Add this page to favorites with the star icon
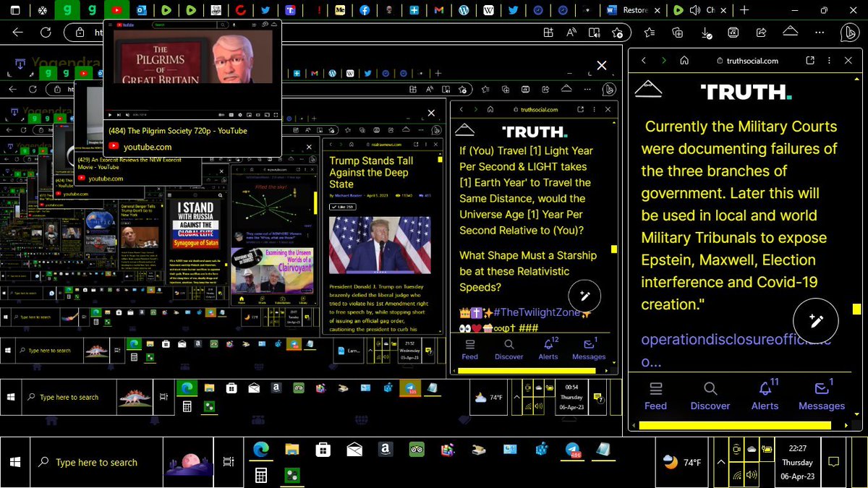This screenshot has width=868, height=488. coord(616,33)
